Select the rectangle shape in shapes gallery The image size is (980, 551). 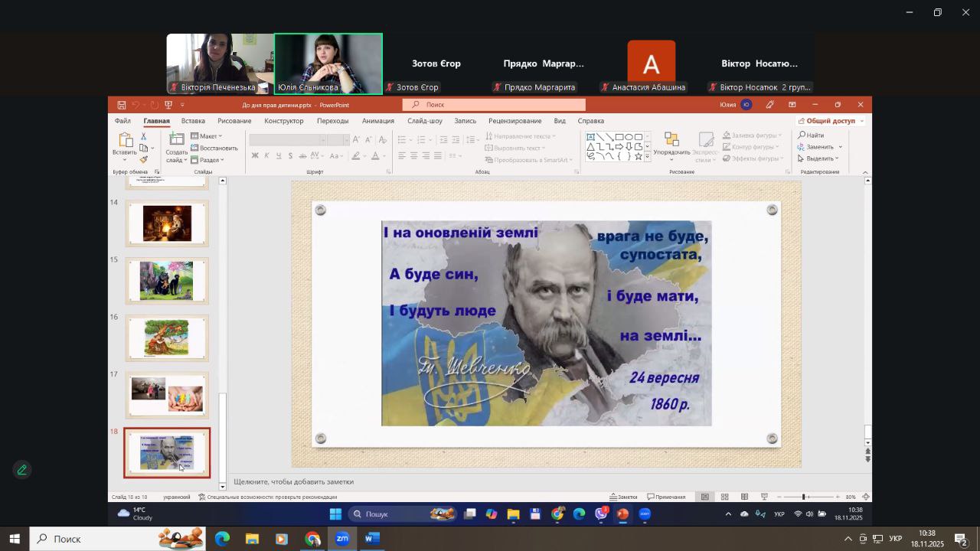[619, 137]
